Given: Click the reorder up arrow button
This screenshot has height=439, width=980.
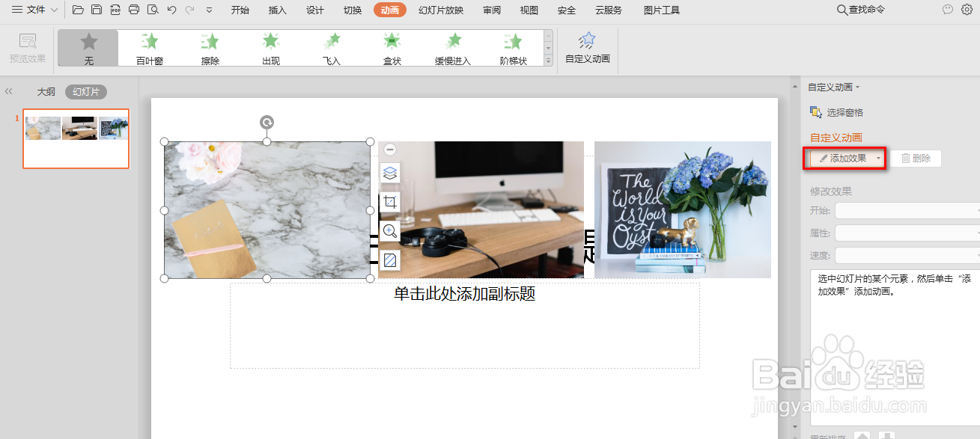Looking at the screenshot, I should 863,435.
